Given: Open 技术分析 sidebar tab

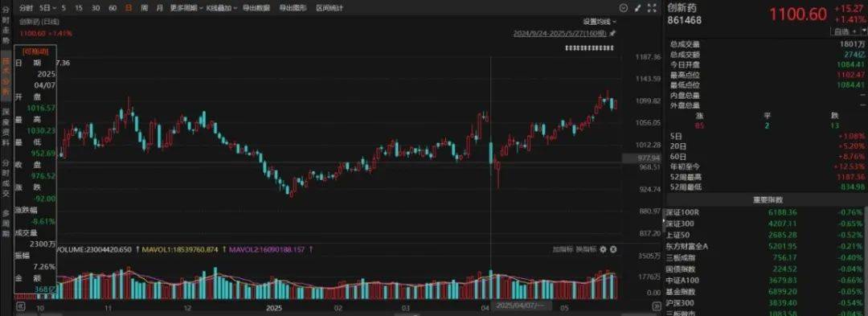Looking at the screenshot, I should coord(6,76).
